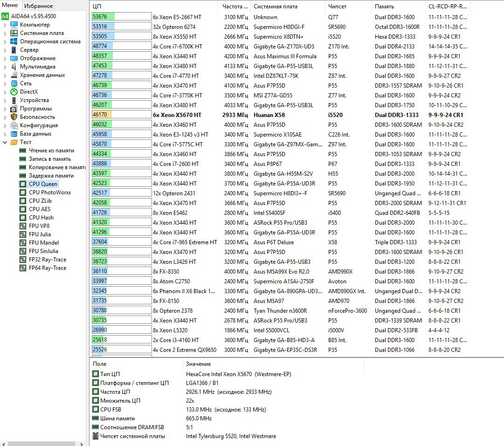
Task: Open the FPU Julia benchmark
Action: 40,234
